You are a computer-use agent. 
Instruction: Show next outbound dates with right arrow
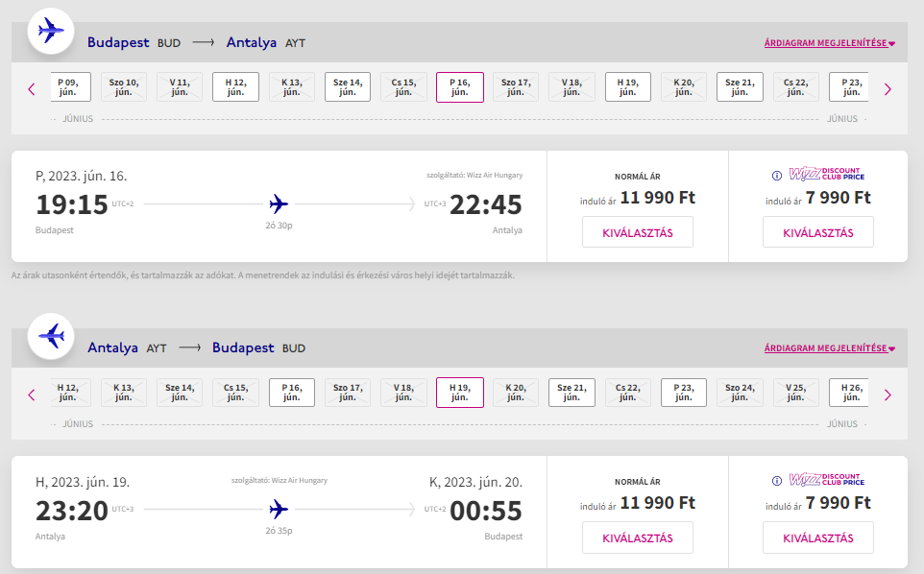pos(888,89)
